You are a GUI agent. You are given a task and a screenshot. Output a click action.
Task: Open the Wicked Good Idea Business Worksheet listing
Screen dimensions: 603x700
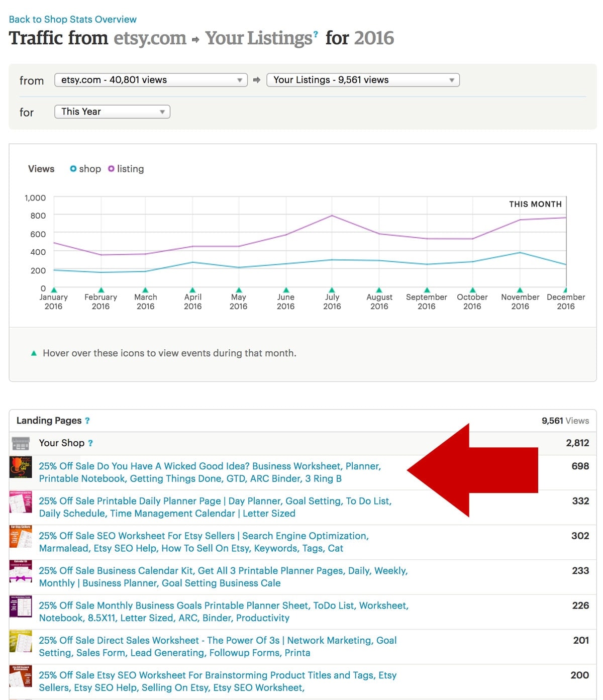point(210,472)
